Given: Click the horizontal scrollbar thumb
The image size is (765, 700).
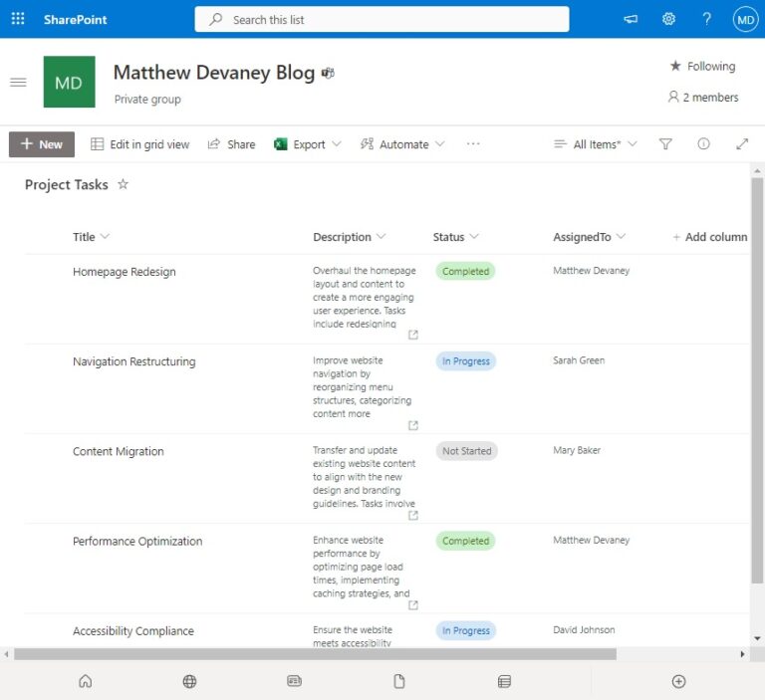Looking at the screenshot, I should pyautogui.click(x=315, y=653).
